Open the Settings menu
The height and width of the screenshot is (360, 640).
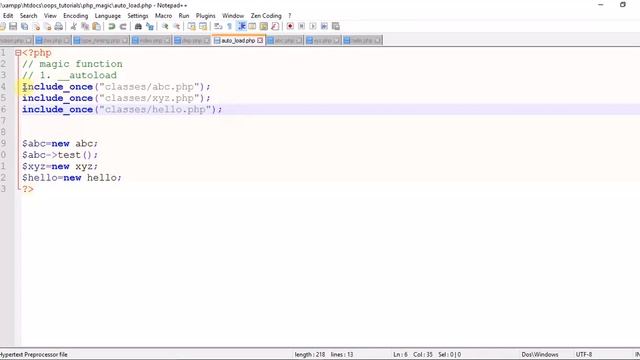coord(138,16)
